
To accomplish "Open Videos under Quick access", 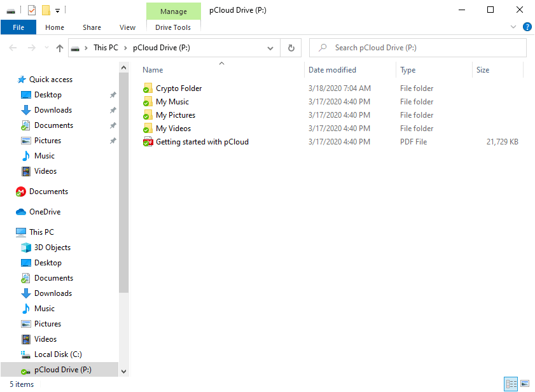I will tap(45, 171).
